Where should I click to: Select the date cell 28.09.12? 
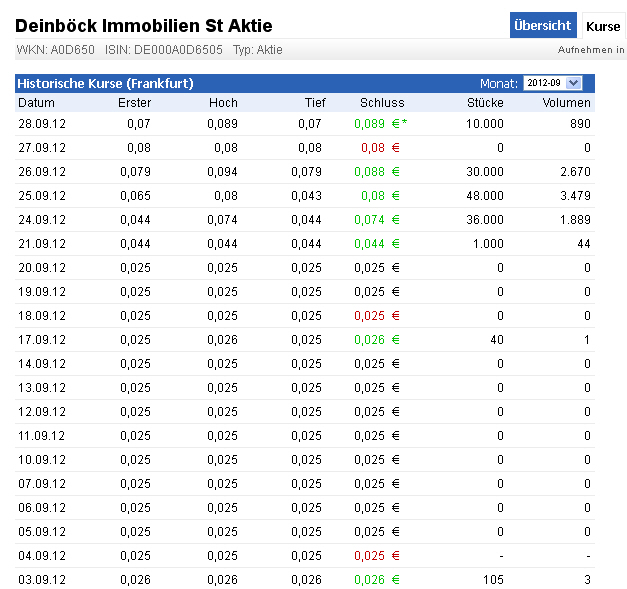click(x=42, y=124)
